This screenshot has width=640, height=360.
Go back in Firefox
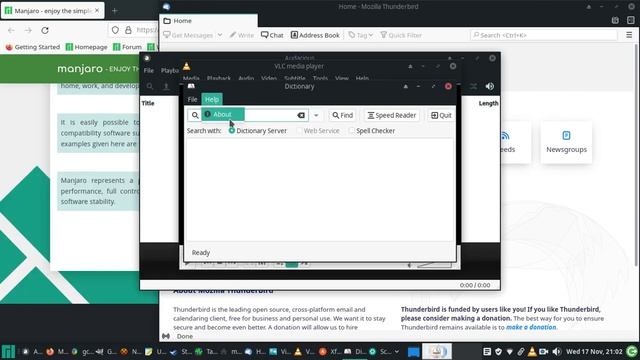[x=11, y=30]
